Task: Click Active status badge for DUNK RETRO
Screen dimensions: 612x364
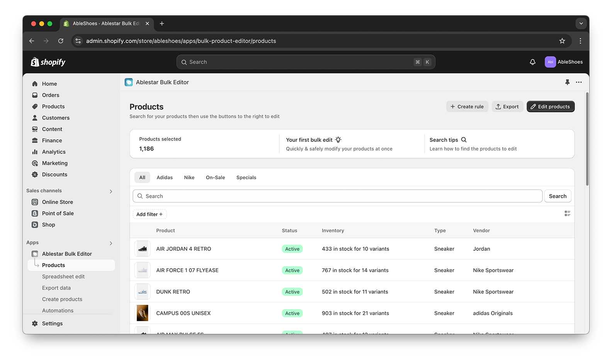Action: [x=292, y=292]
